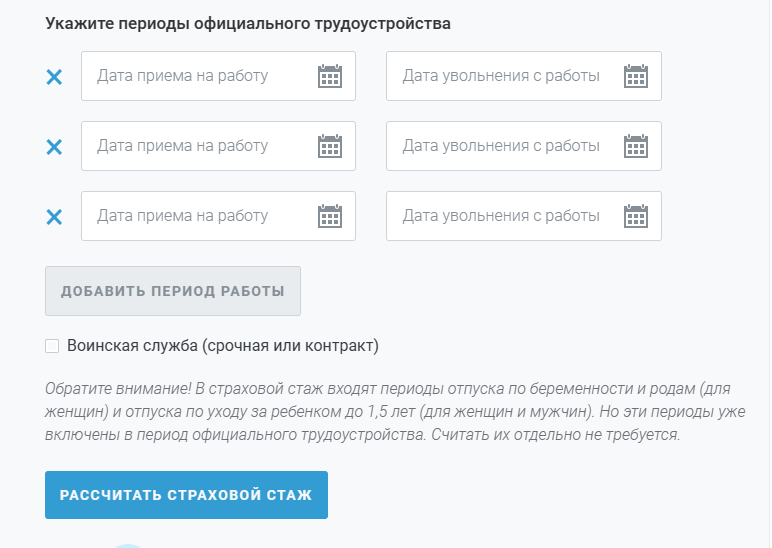Screen dimensions: 772x548
Task: Focus third row 'Дата приема на работу' field
Action: (x=218, y=216)
